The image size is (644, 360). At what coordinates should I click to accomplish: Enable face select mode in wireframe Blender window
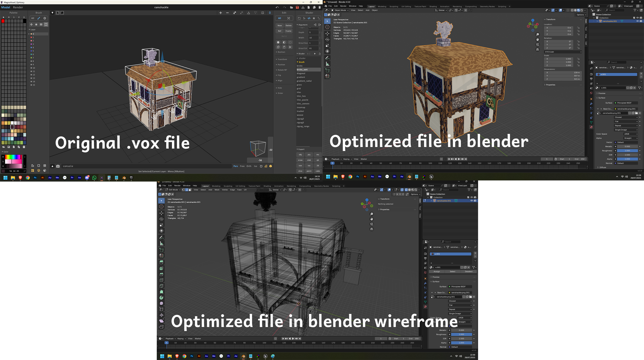coord(190,190)
